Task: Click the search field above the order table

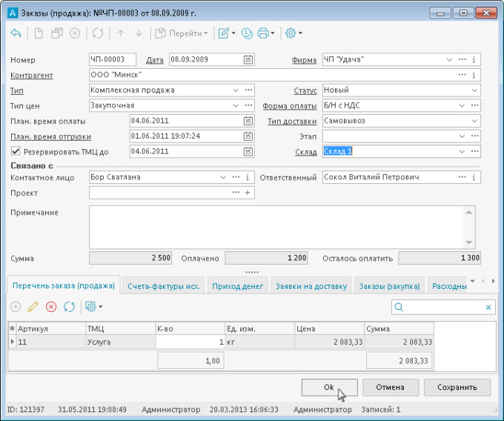Action: click(x=443, y=307)
